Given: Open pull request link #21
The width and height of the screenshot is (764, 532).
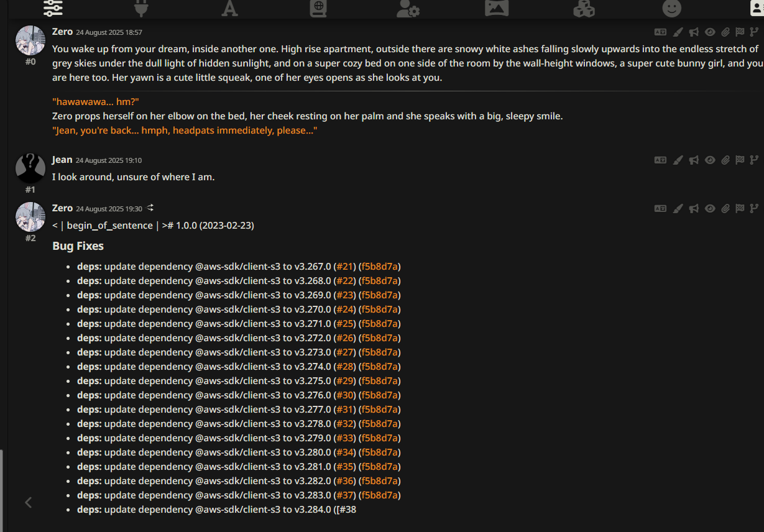Looking at the screenshot, I should tap(345, 267).
